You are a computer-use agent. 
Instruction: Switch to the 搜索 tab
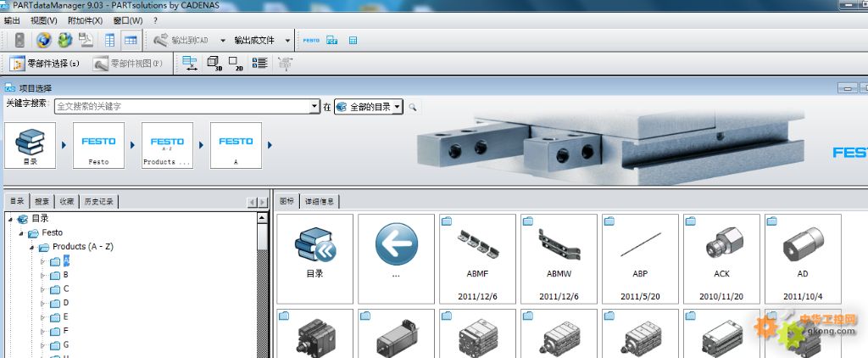click(42, 202)
